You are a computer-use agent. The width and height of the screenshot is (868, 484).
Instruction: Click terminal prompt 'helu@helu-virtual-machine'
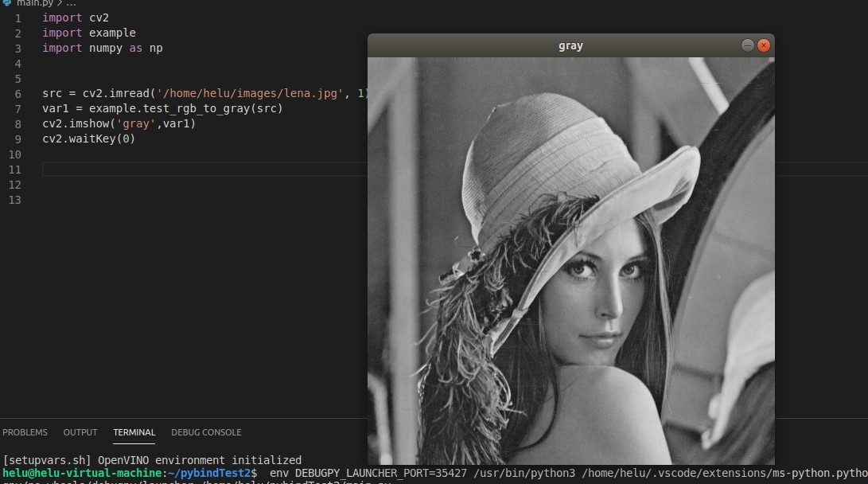pos(82,473)
